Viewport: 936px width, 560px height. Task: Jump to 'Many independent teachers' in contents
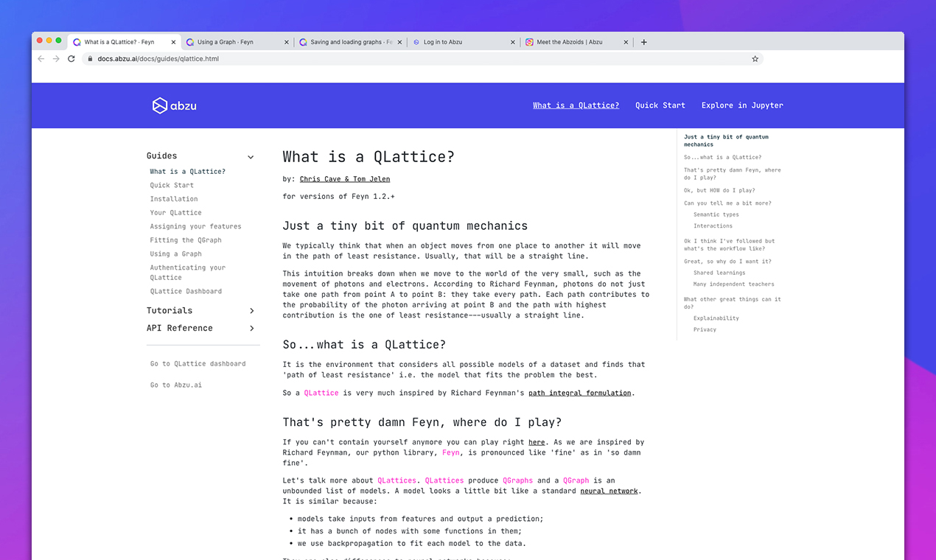733,284
